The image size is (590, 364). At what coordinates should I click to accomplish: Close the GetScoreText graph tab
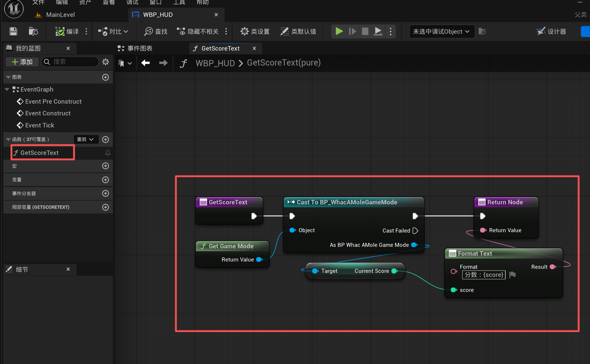(254, 48)
